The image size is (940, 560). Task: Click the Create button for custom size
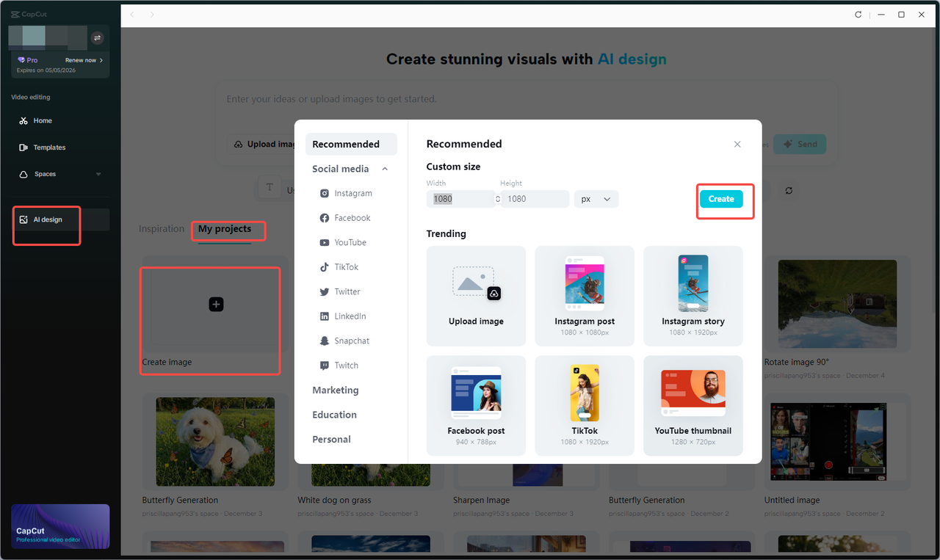pyautogui.click(x=720, y=198)
